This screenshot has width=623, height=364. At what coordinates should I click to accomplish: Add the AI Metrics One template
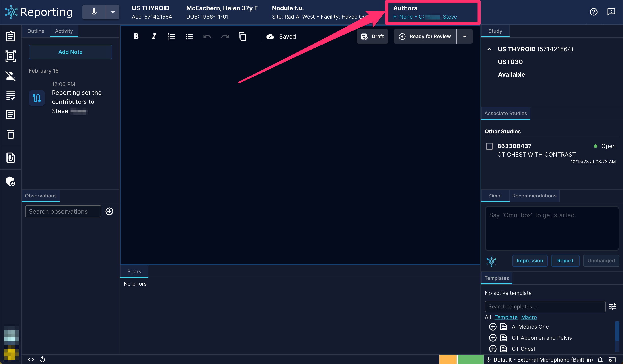[x=493, y=327]
